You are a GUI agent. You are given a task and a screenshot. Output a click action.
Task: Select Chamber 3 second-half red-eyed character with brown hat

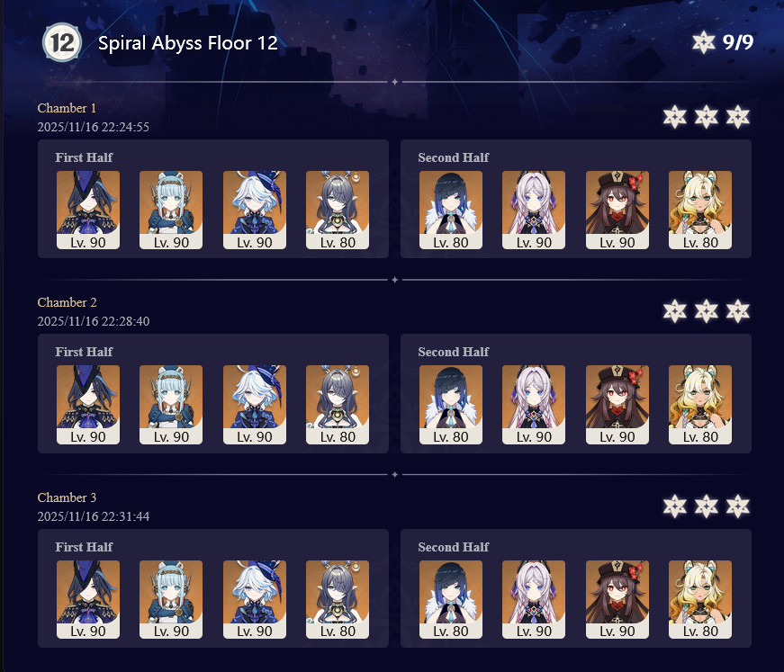tap(617, 599)
